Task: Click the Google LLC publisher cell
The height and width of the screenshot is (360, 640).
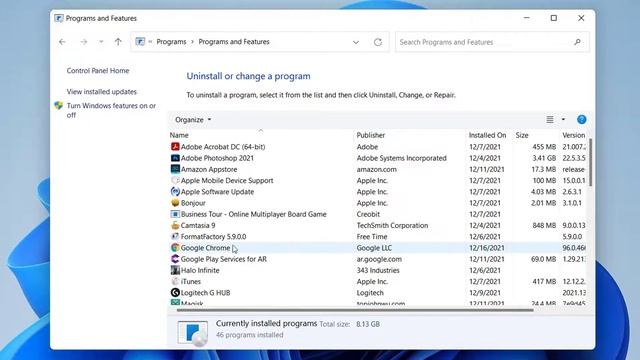Action: pyautogui.click(x=374, y=248)
